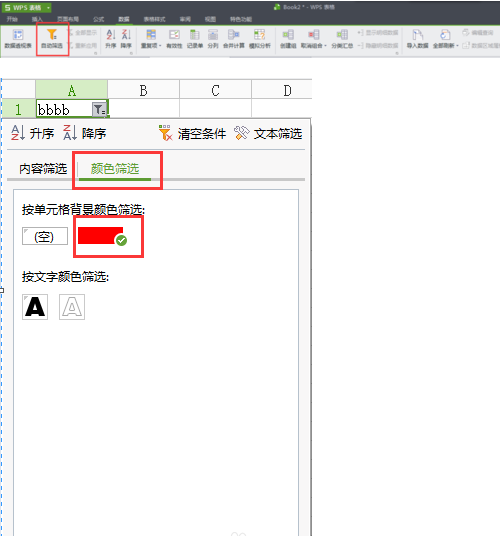Screen dimensions: 501x536
Task: Switch to 视图 (View) ribbon tab
Action: tap(210, 19)
